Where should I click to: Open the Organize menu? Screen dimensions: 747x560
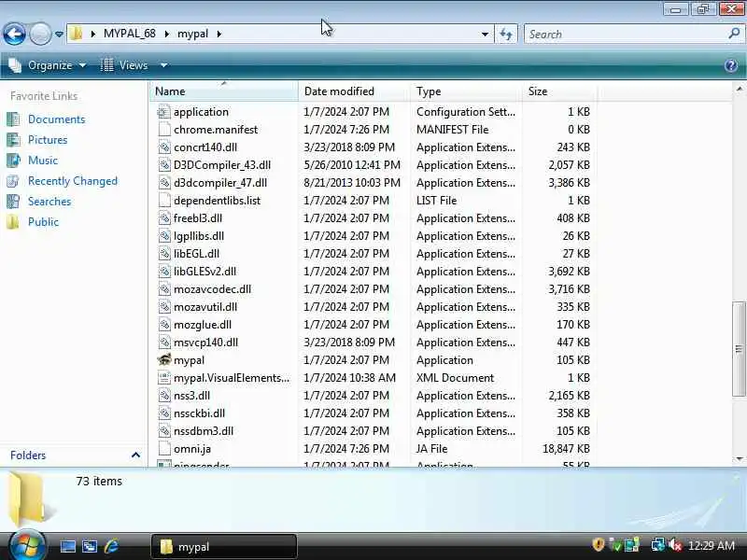48,65
